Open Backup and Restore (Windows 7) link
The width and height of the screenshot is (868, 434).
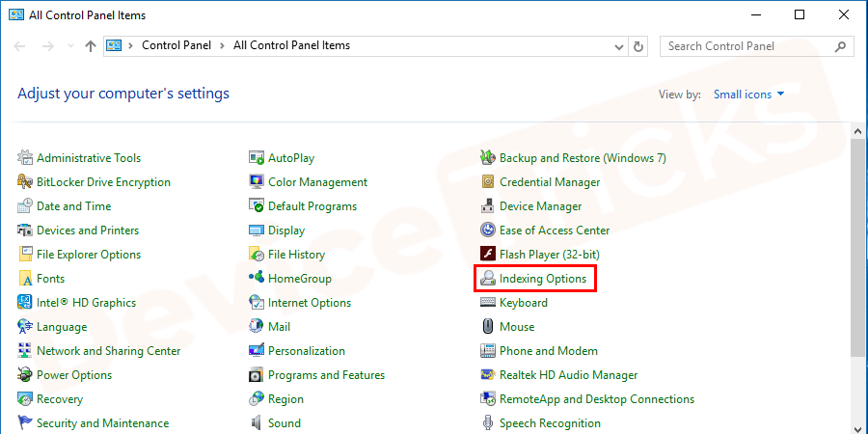583,158
